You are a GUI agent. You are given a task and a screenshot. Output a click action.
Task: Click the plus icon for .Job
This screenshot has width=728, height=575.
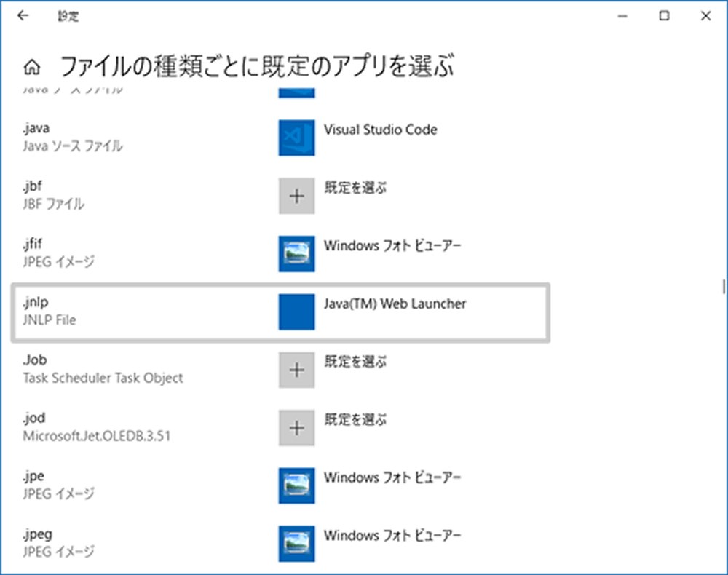point(297,370)
